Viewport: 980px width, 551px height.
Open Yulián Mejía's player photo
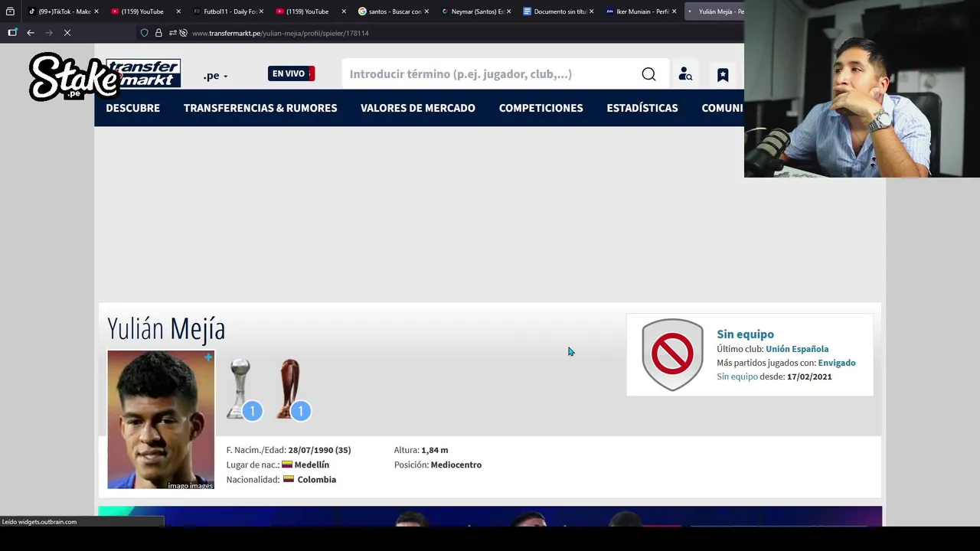click(161, 419)
